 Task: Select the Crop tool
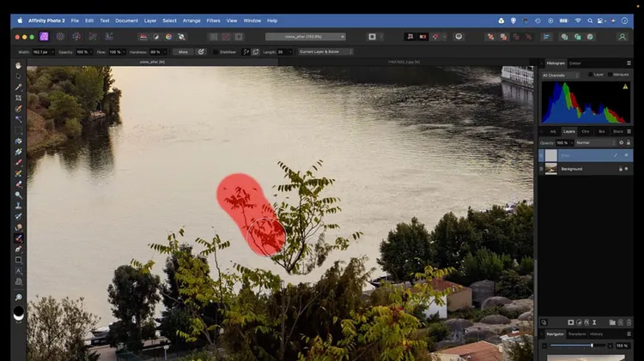19,98
